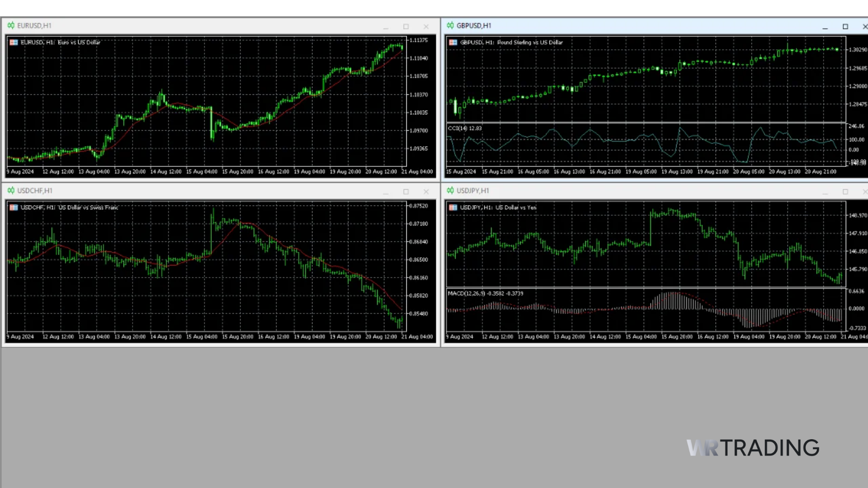Click the 148.970 price on USDJPY scale

tap(858, 216)
